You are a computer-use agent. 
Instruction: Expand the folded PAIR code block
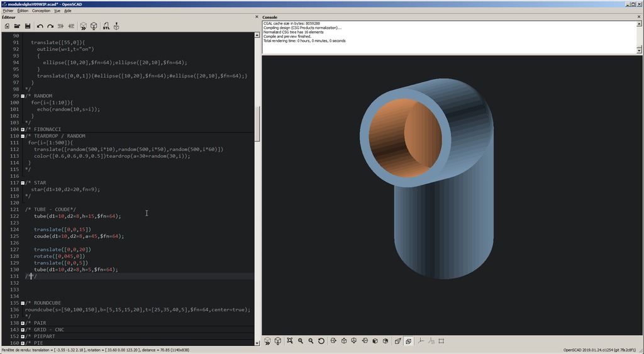[x=23, y=323]
